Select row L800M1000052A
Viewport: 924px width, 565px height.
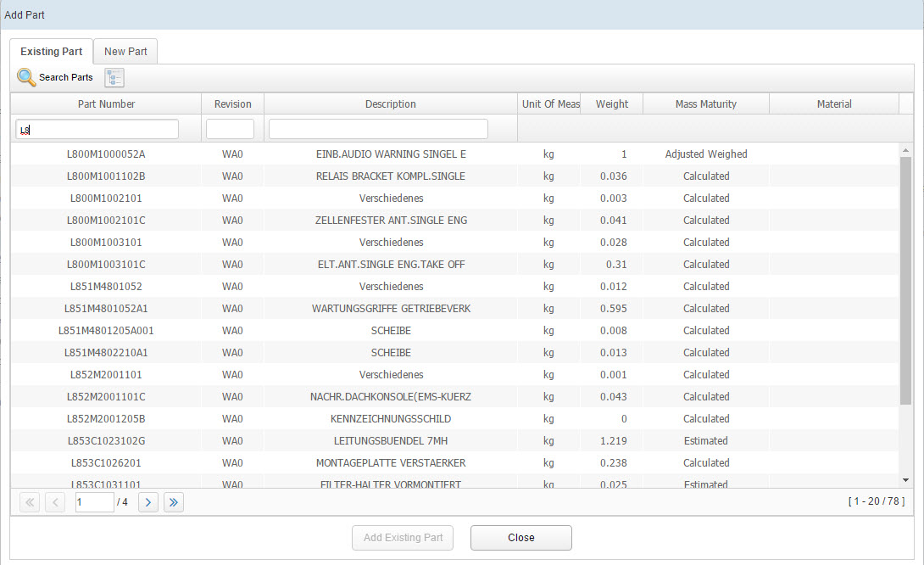[106, 154]
